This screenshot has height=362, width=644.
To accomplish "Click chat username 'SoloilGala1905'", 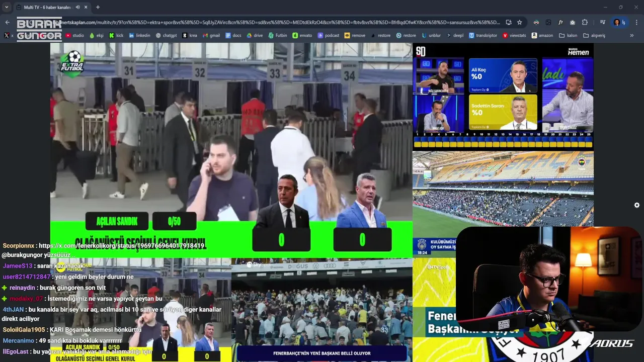I will pos(24,330).
